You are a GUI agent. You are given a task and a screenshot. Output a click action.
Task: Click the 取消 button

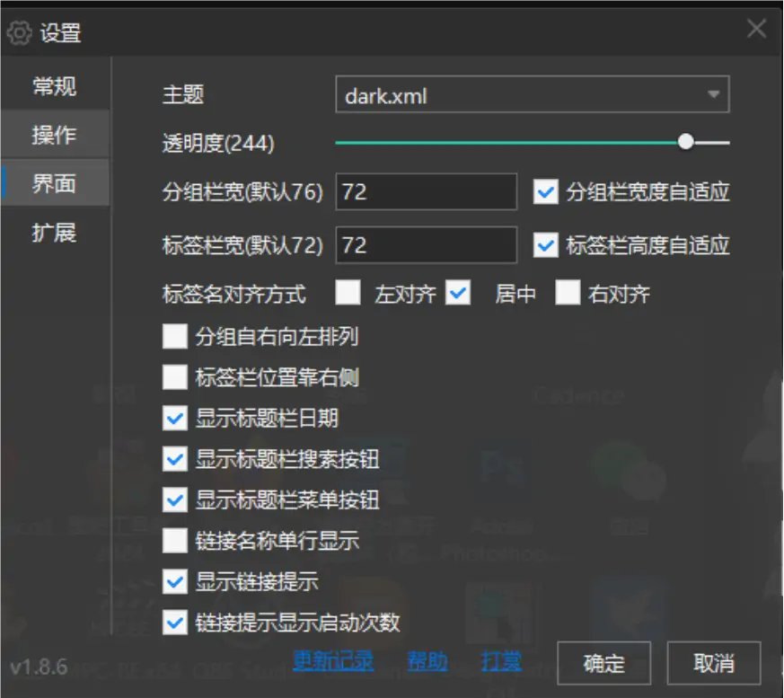tap(714, 663)
